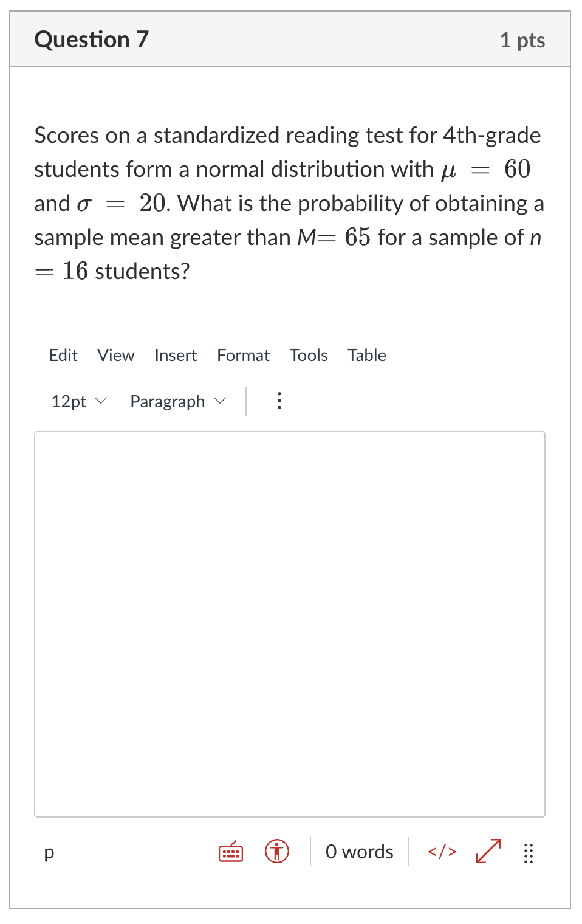Open the Insert menu
The height and width of the screenshot is (924, 582).
(176, 355)
